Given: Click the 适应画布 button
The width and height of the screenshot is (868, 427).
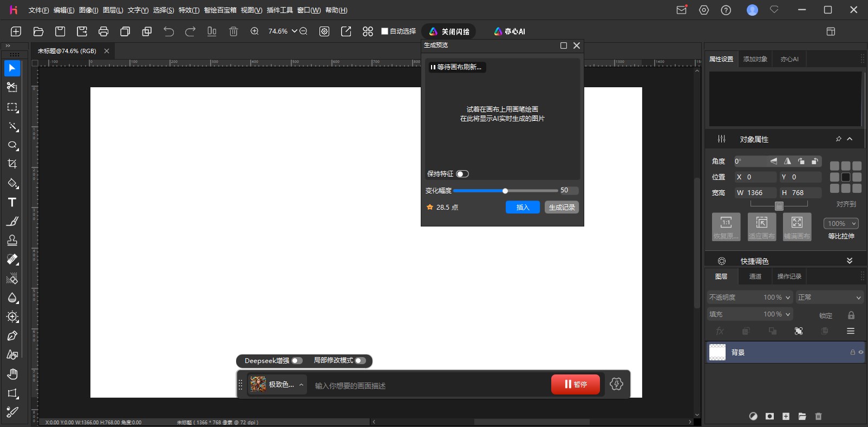Looking at the screenshot, I should click(761, 227).
